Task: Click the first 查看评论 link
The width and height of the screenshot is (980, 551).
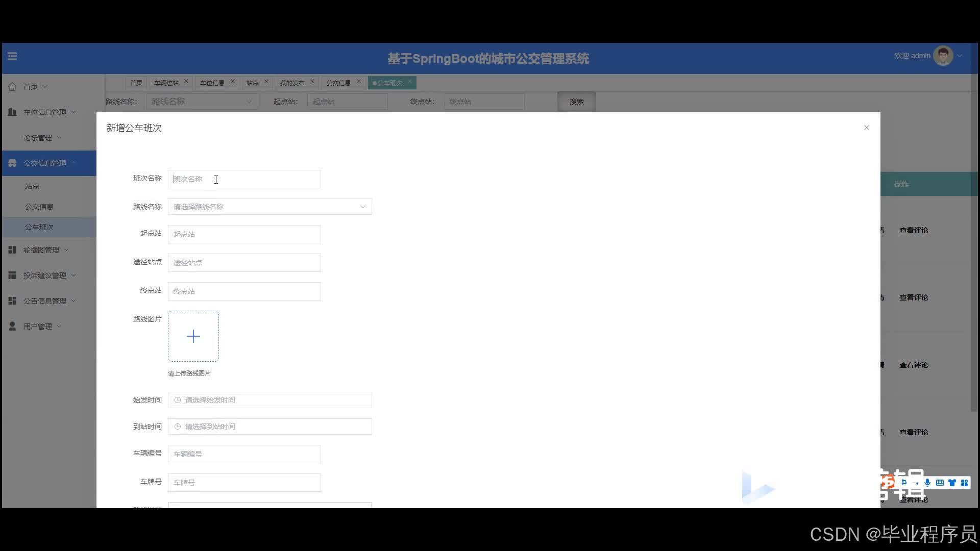Action: 913,230
